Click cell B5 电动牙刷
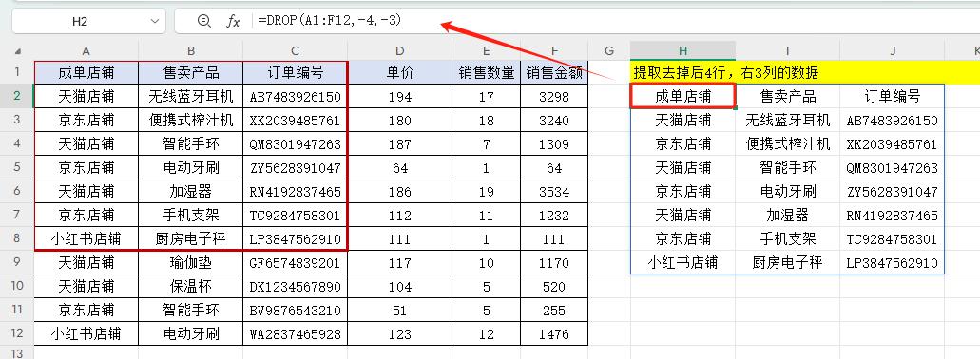Image resolution: width=980 pixels, height=359 pixels. tap(191, 167)
